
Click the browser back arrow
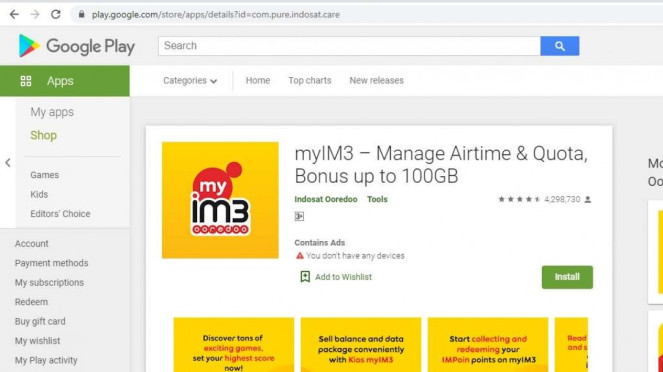[x=14, y=14]
